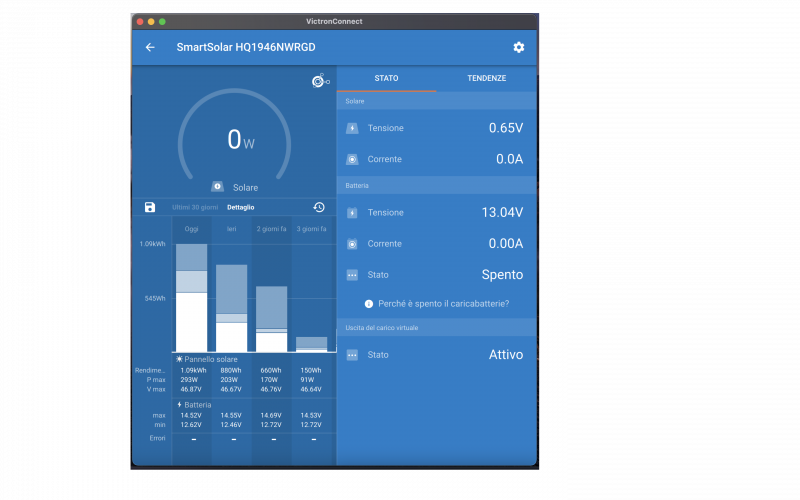Open 'Perché è spento il caricabatterie?' link
The width and height of the screenshot is (800, 500).
pyautogui.click(x=443, y=304)
